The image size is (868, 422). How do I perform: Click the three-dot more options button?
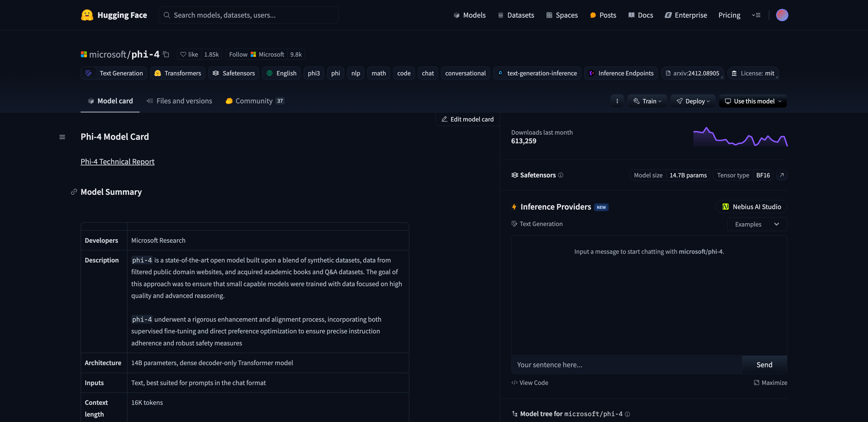pyautogui.click(x=617, y=101)
